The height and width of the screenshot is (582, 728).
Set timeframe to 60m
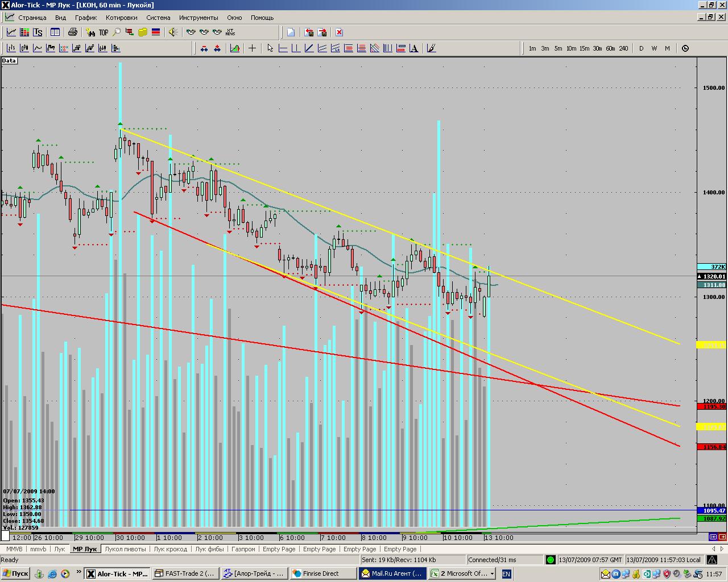coord(610,48)
